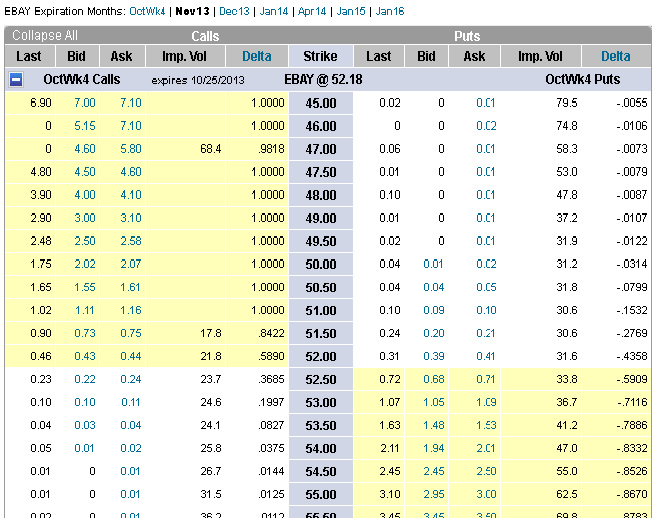
Task: Click call ask 5.80 at strike 47.00
Action: coord(131,149)
